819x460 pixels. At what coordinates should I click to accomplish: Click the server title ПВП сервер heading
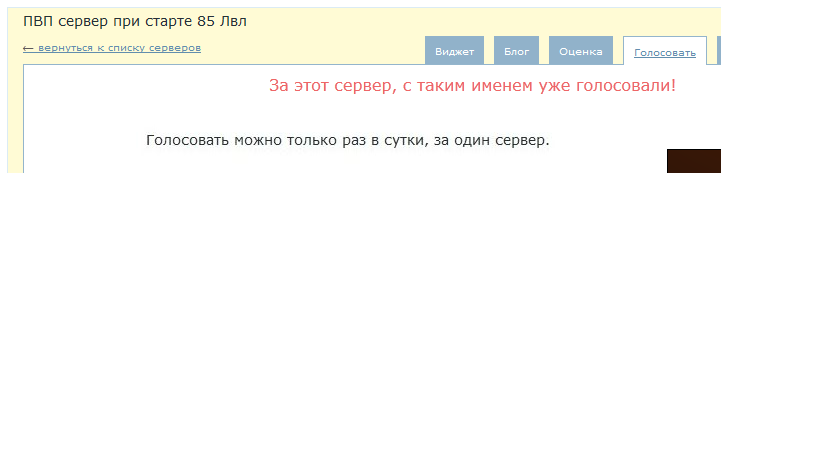pyautogui.click(x=134, y=21)
